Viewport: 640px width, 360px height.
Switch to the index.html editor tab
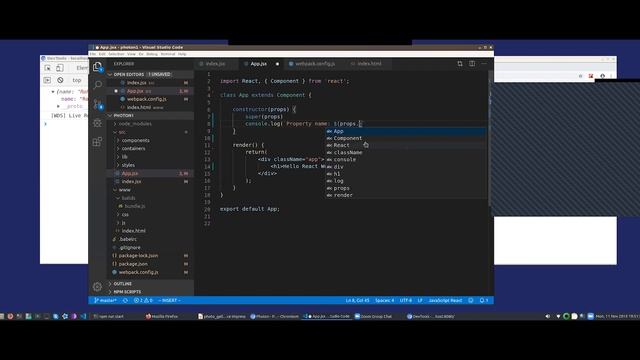(369, 64)
